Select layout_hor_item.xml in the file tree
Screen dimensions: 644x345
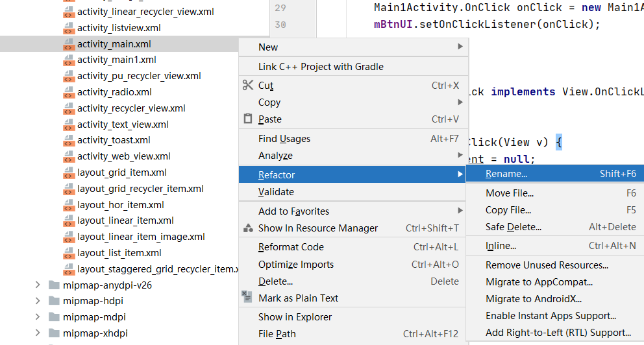coord(120,205)
